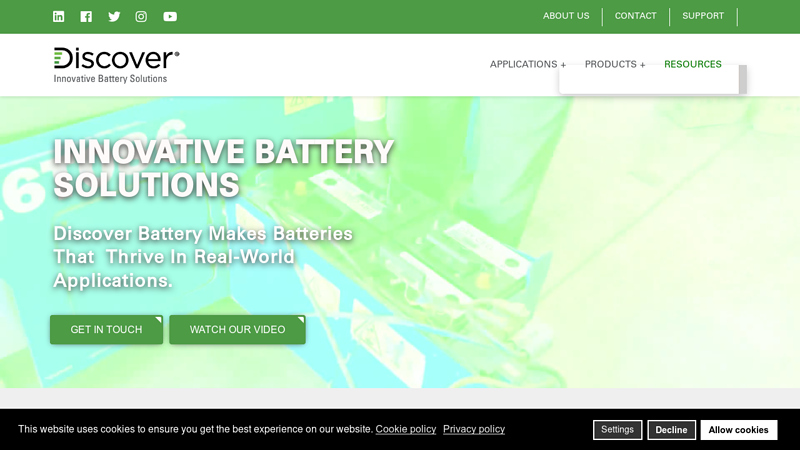
Task: Click the Discover Battery Makes Batteries tagline
Action: click(203, 257)
